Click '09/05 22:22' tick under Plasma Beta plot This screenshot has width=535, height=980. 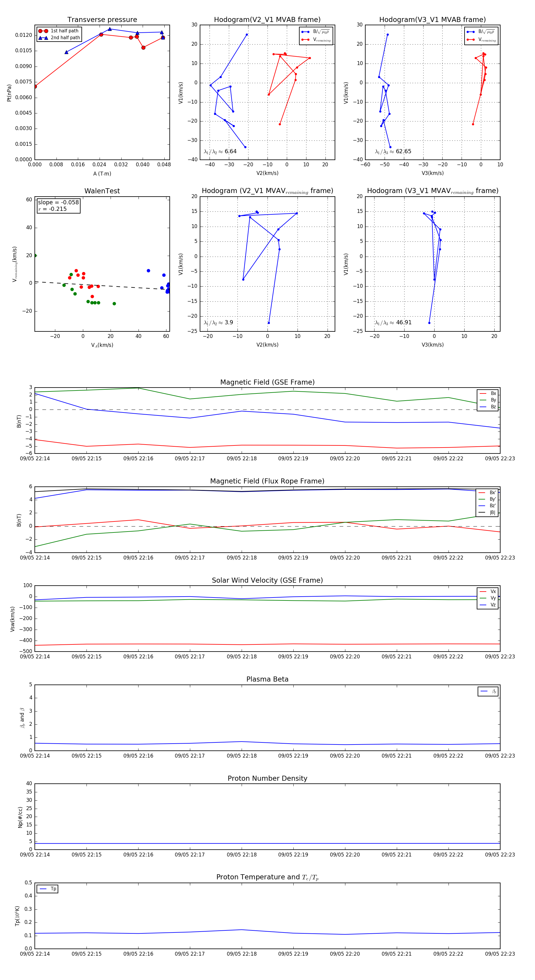coord(448,755)
